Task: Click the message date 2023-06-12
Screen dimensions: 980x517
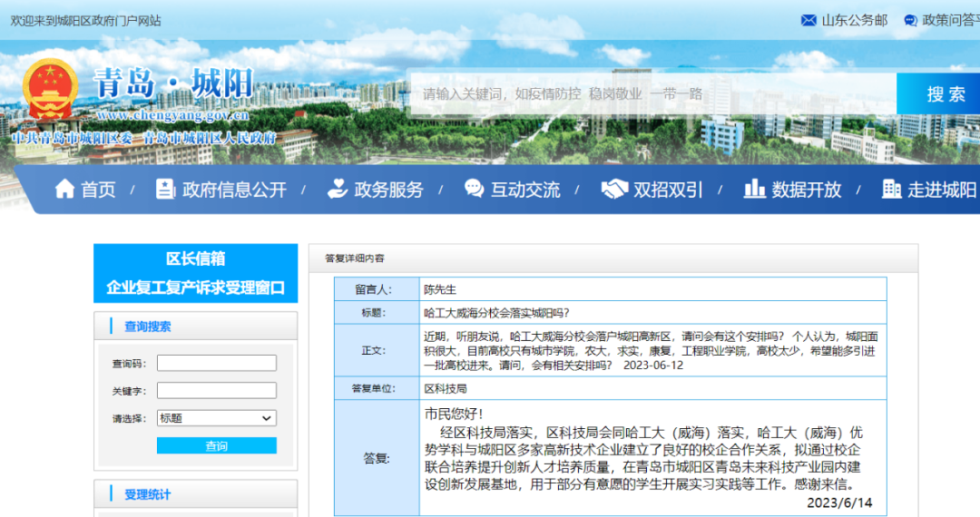Action: (x=653, y=366)
